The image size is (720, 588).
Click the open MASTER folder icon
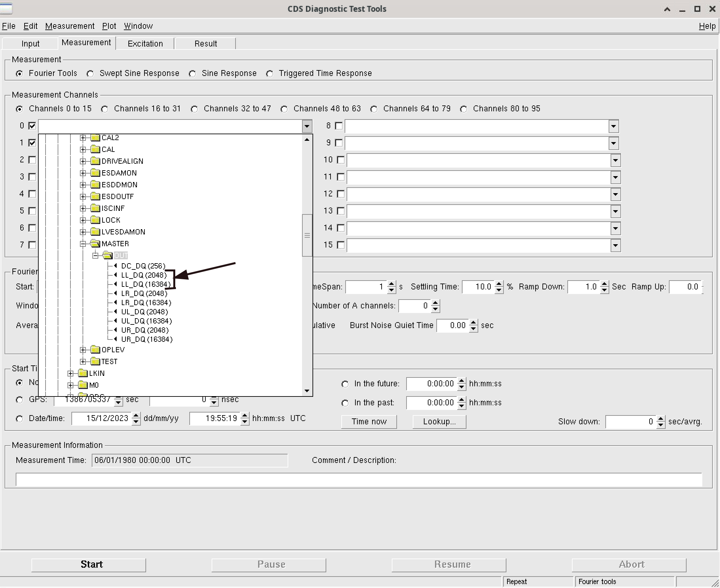tap(95, 244)
